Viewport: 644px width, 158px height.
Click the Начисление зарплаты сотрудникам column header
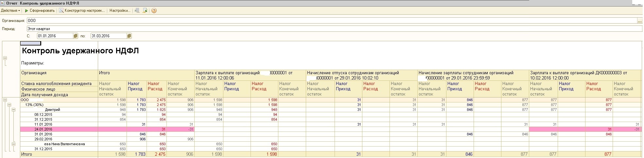point(473,75)
